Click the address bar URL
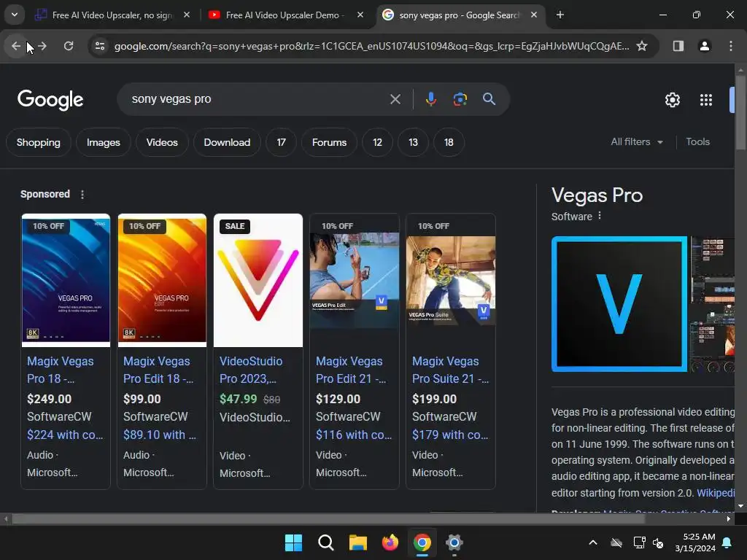The height and width of the screenshot is (560, 747). tap(371, 46)
